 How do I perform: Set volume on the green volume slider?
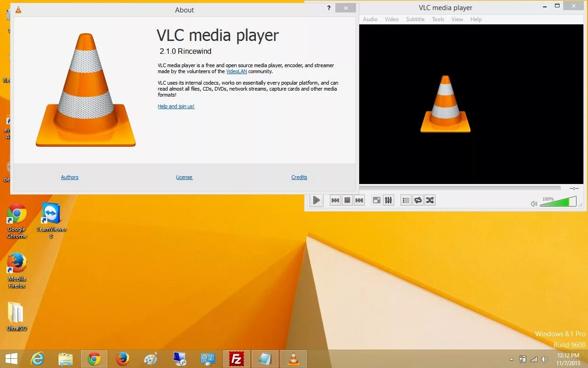[558, 202]
